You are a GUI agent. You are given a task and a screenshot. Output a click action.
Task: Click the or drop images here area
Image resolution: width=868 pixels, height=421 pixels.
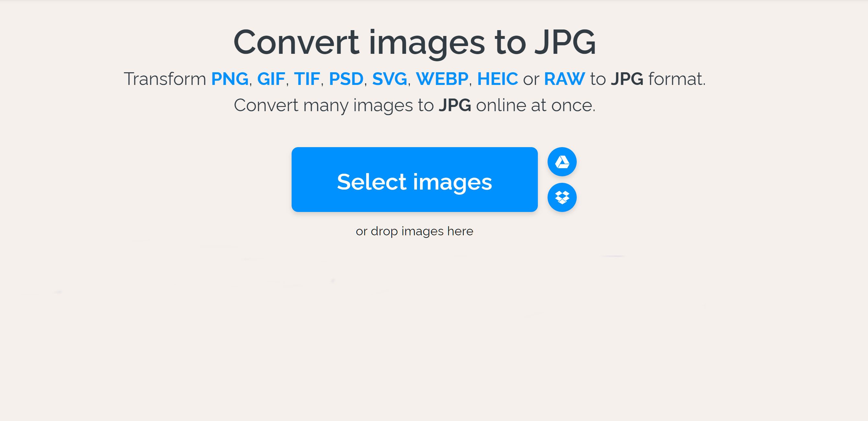(x=415, y=231)
